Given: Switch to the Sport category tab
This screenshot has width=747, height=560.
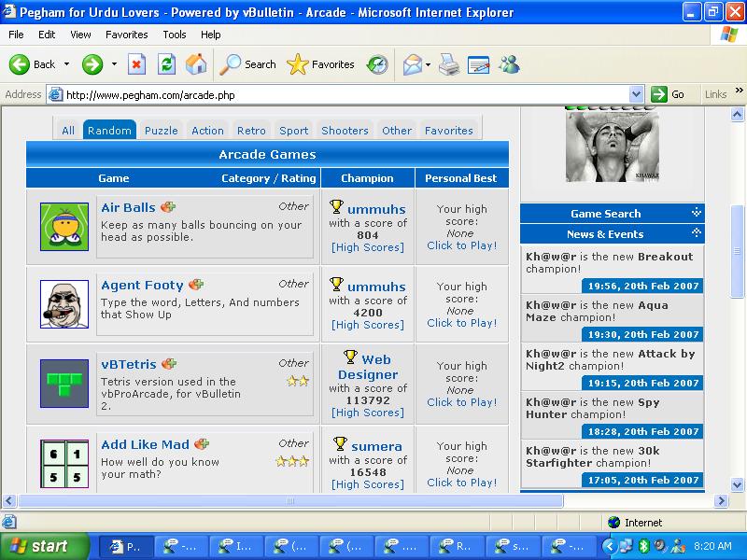Looking at the screenshot, I should [x=294, y=131].
